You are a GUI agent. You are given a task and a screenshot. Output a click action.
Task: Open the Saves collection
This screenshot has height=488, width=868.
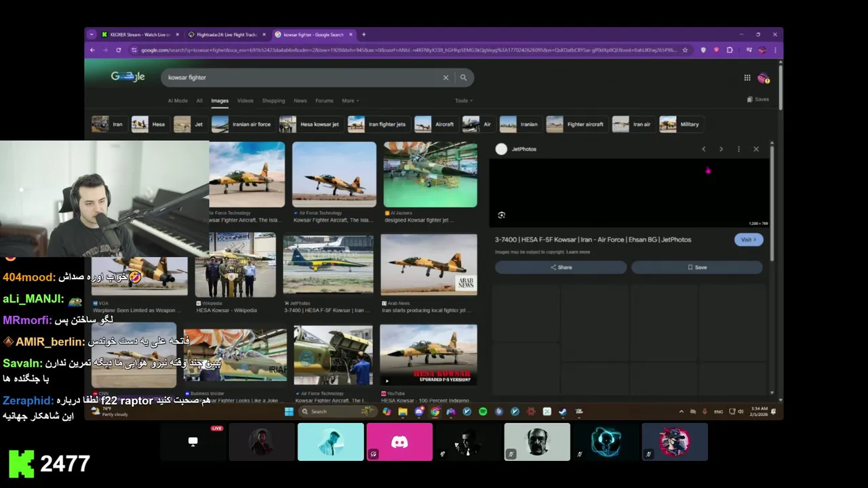[x=757, y=100]
